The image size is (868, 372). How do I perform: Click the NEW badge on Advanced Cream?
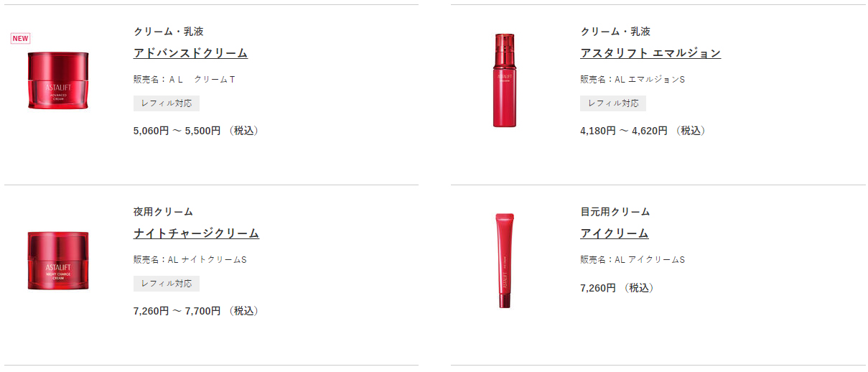(20, 38)
